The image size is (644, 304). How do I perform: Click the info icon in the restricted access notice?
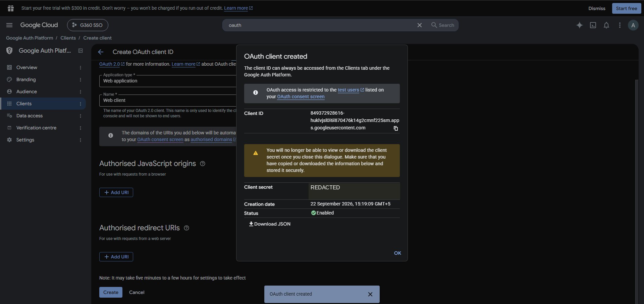point(256,93)
